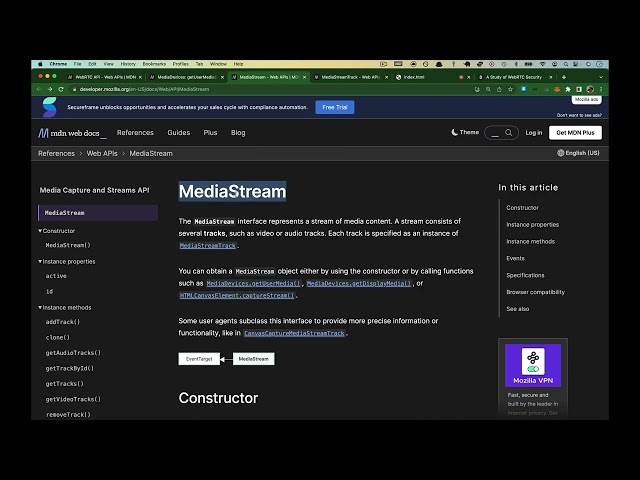The height and width of the screenshot is (480, 640).
Task: Click the mdn web docs logo
Action: point(72,133)
